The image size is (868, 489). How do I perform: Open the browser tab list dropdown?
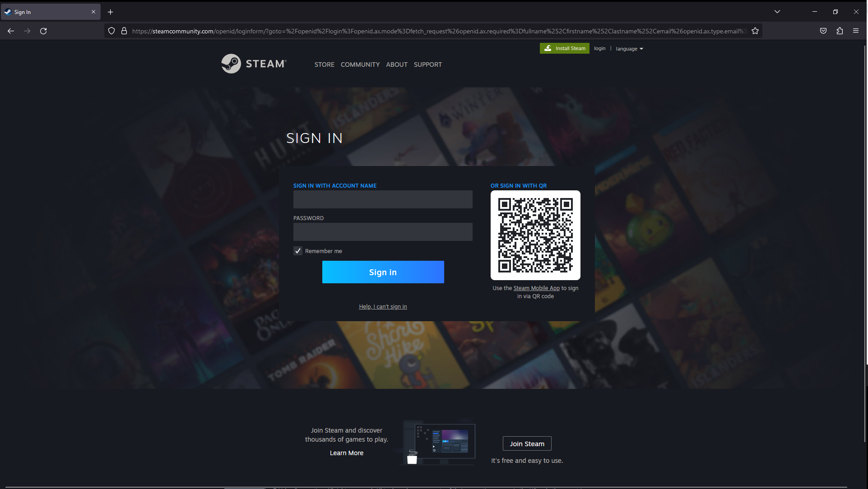pyautogui.click(x=777, y=12)
